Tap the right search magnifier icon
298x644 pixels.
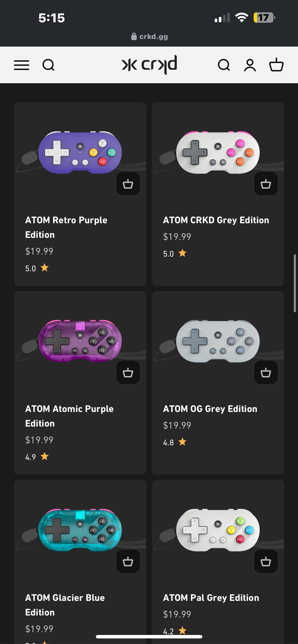click(224, 65)
